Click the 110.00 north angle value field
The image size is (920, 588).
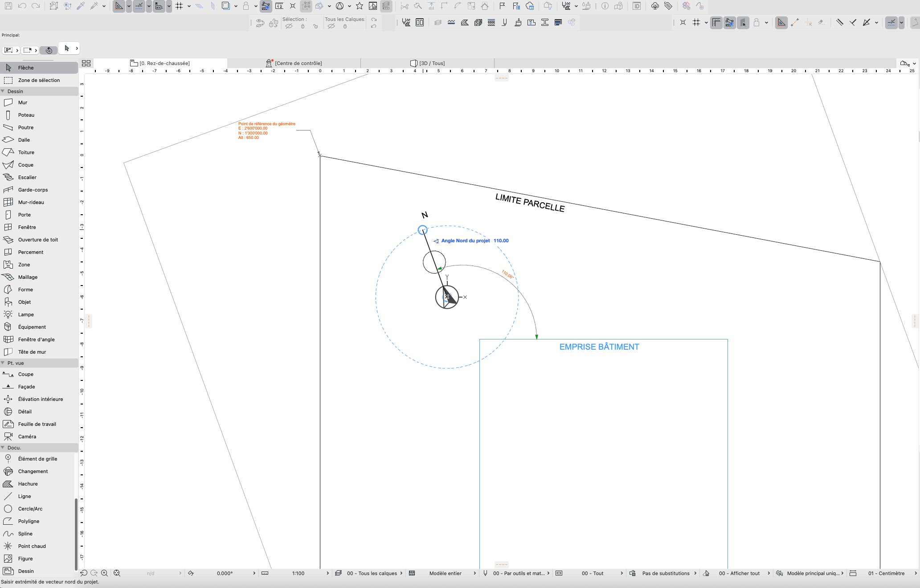click(501, 241)
